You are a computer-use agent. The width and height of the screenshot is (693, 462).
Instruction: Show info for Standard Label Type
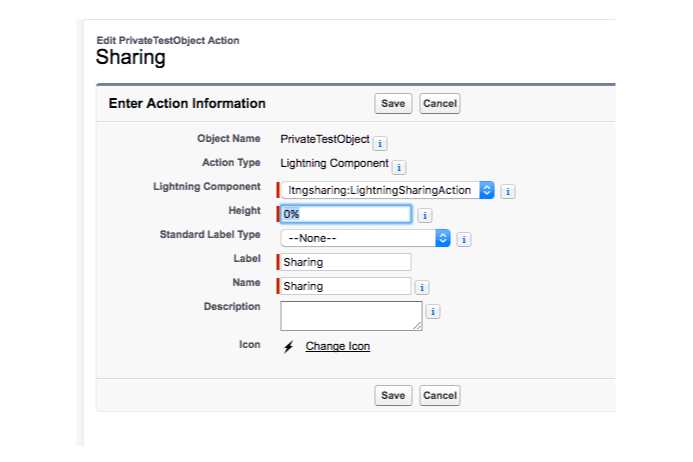pos(464,240)
